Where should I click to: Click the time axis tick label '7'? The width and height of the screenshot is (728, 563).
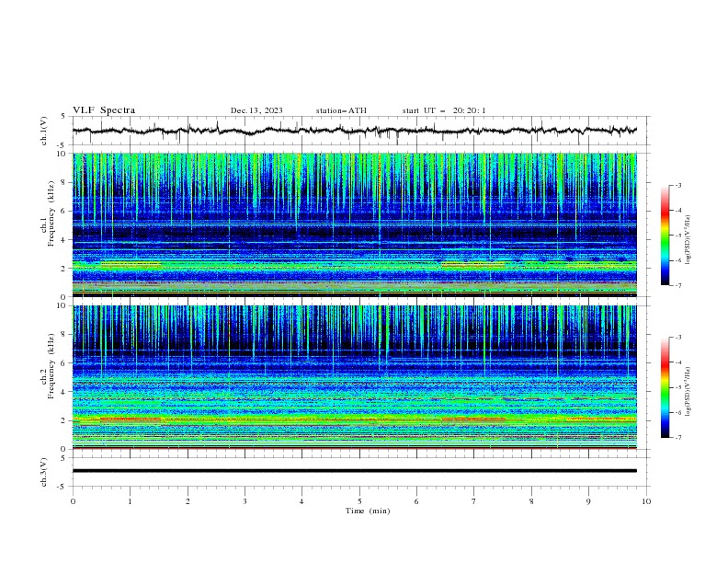[x=474, y=501]
